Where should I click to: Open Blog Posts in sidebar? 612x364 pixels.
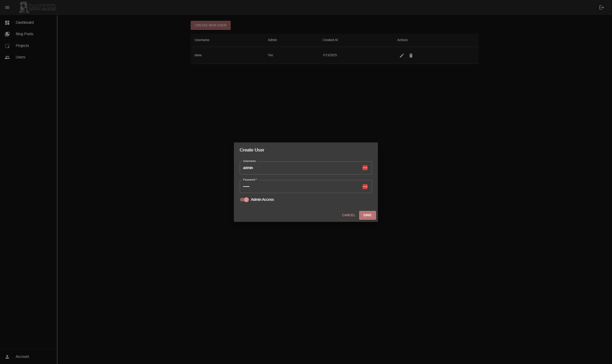24,34
